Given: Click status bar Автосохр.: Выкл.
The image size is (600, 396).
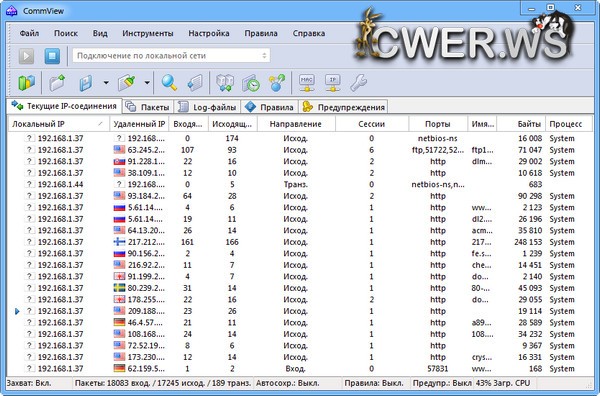Looking at the screenshot, I should point(287,383).
